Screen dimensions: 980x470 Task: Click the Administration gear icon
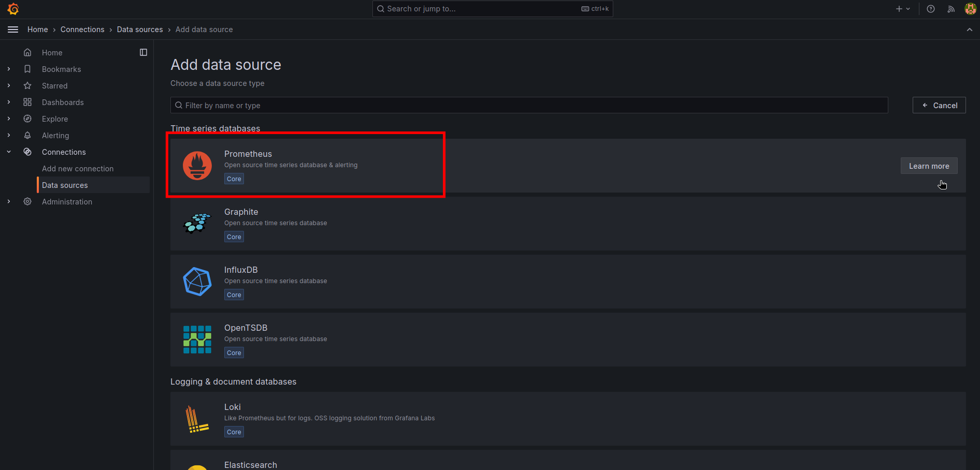pyautogui.click(x=27, y=201)
